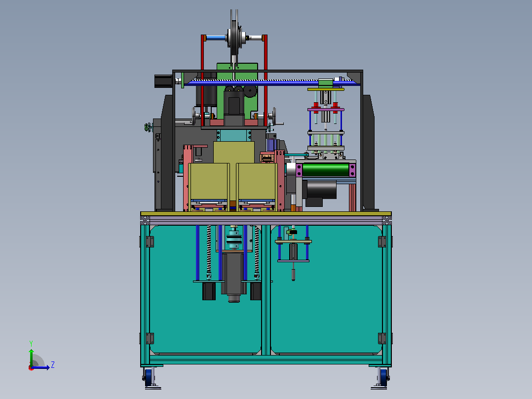Pick the black stepper motor on the lead screw
Image resolution: width=532 pixels, height=399 pixels.
tap(163, 81)
